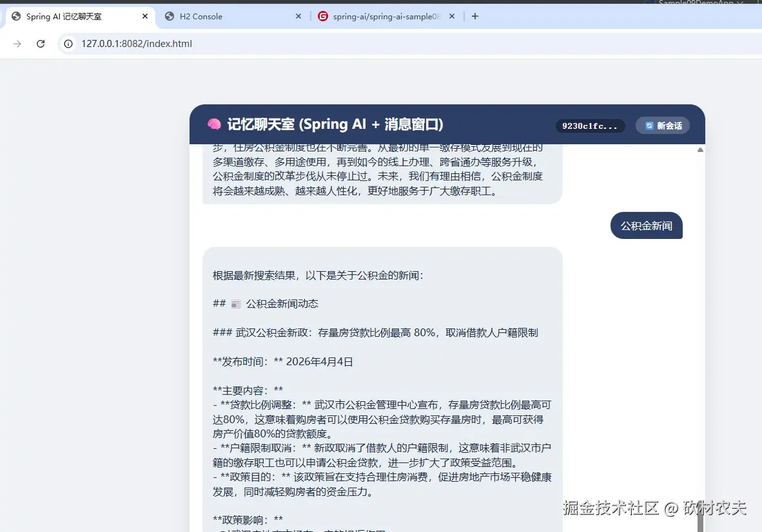This screenshot has height=532, width=762.
Task: Click the newspaper emoji before 公积金新闻动态
Action: pyautogui.click(x=236, y=305)
